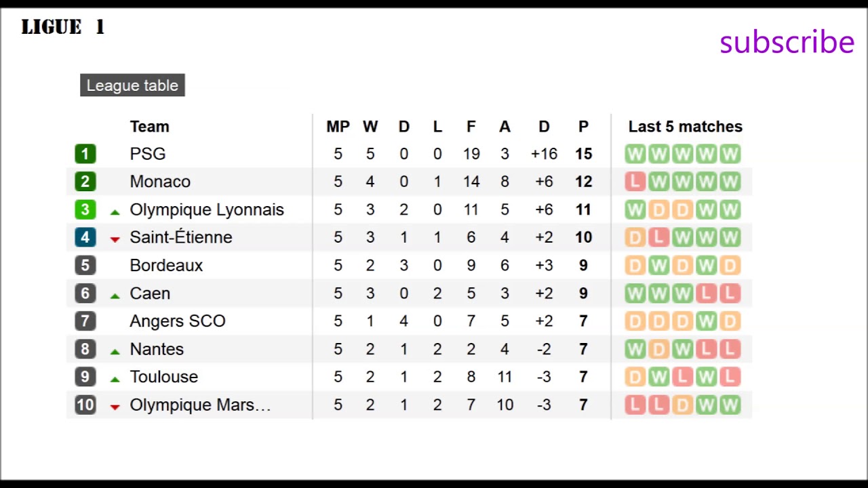Click Monaco's rank 2 position badge
868x488 pixels.
click(85, 182)
